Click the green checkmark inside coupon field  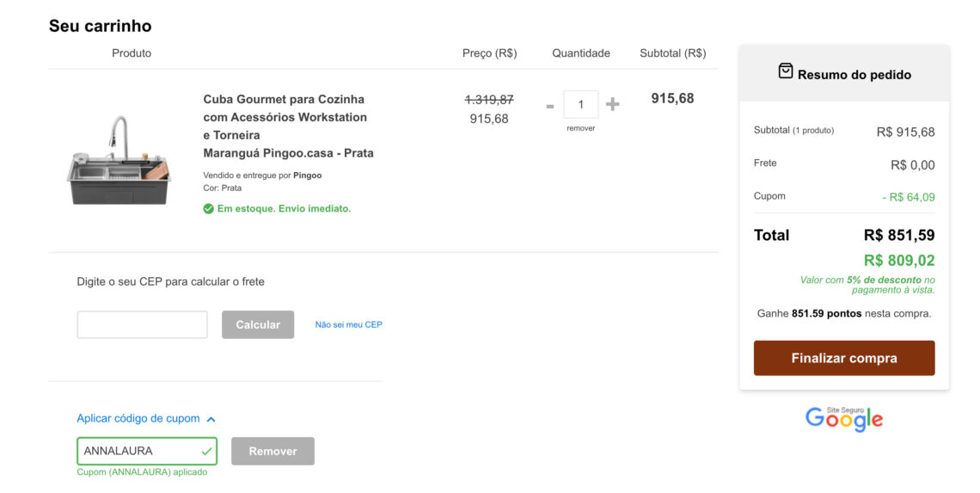(206, 451)
